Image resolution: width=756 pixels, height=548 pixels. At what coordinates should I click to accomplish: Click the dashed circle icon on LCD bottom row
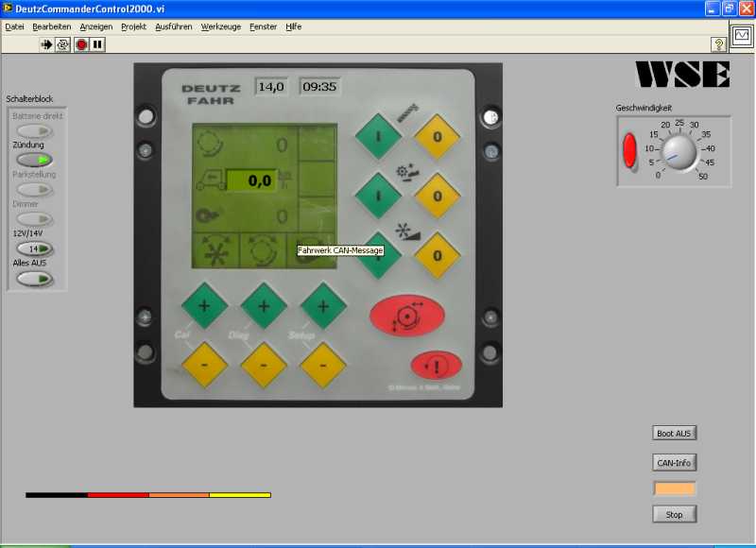(x=263, y=251)
